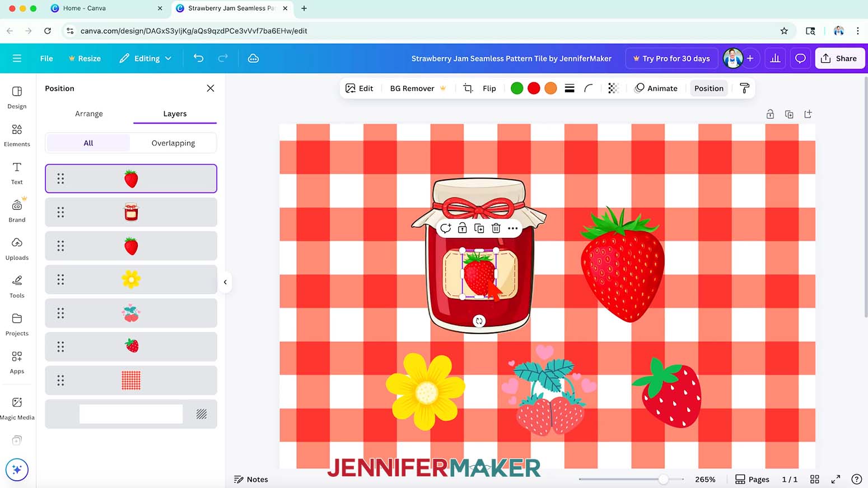Click the copy style paint roller
This screenshot has height=488, width=868.
tap(744, 88)
